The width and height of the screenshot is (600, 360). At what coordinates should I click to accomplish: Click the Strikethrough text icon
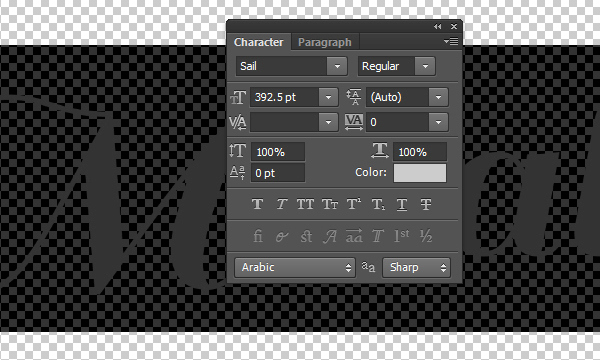(426, 204)
